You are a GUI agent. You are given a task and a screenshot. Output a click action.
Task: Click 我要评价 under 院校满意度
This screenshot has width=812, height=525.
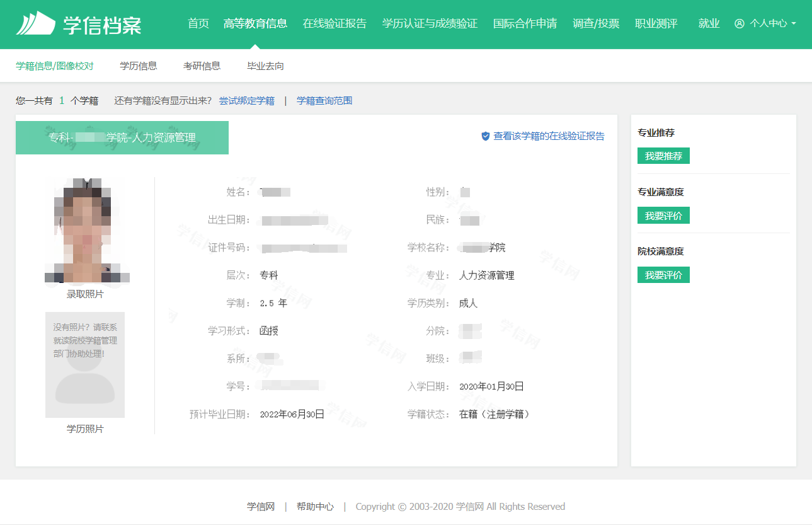tap(663, 274)
